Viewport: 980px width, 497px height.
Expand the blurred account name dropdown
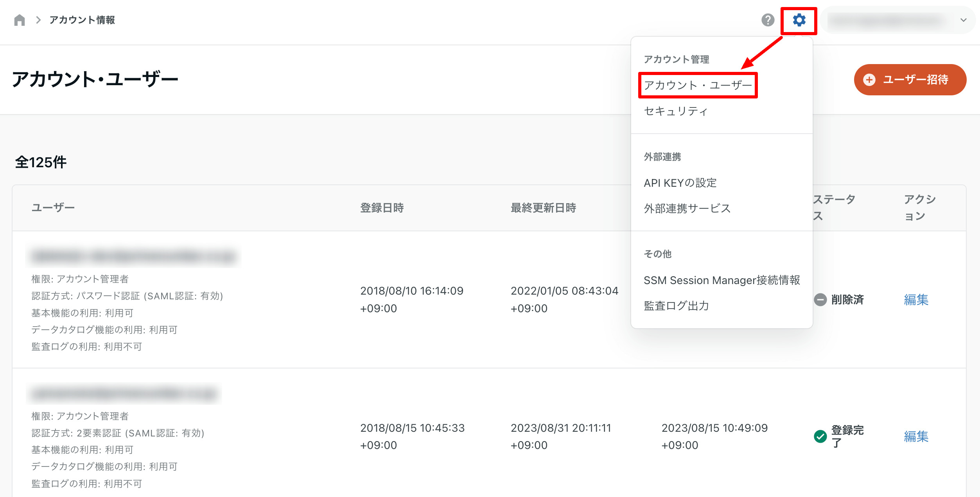coord(898,20)
